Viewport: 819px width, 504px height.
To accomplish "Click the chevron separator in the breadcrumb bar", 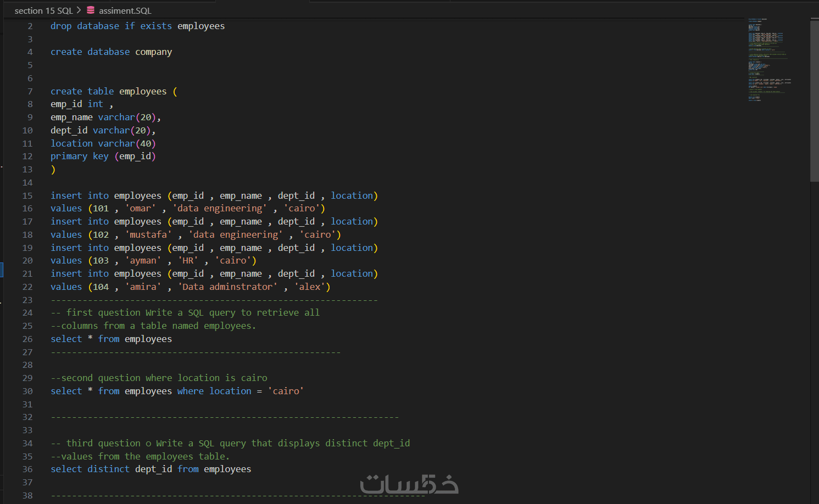I will (78, 10).
